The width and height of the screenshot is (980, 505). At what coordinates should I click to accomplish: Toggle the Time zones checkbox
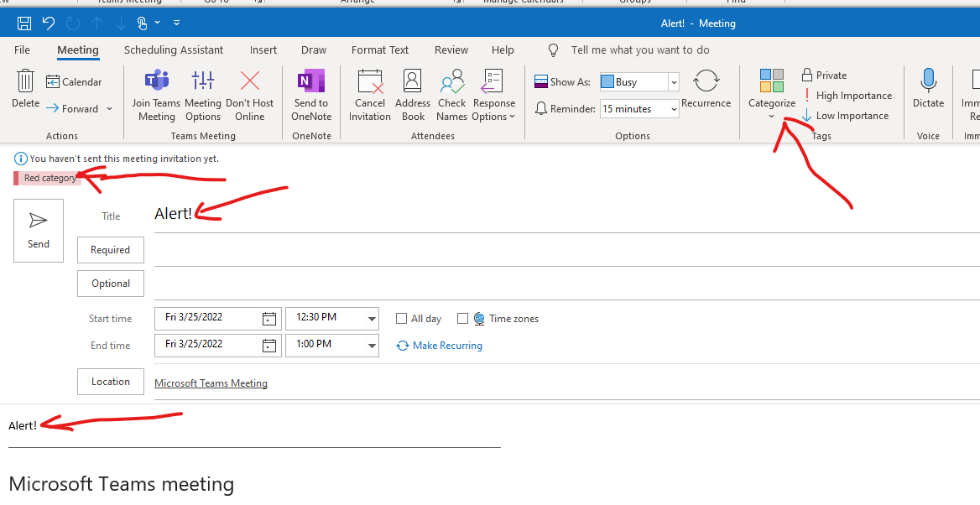tap(462, 318)
